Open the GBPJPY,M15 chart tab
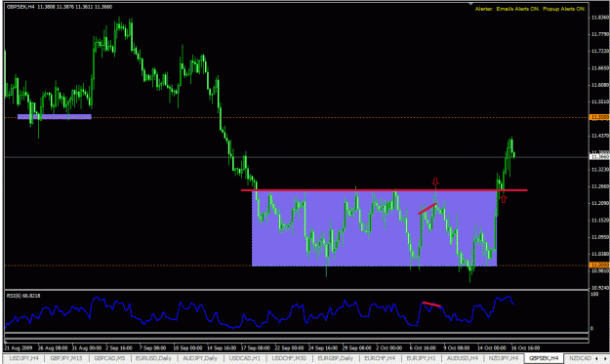This screenshot has width=610, height=364. point(66,358)
